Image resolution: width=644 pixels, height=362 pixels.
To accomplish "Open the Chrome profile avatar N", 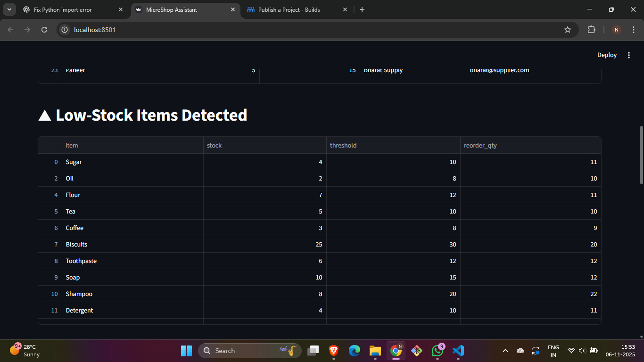I will [x=616, y=30].
